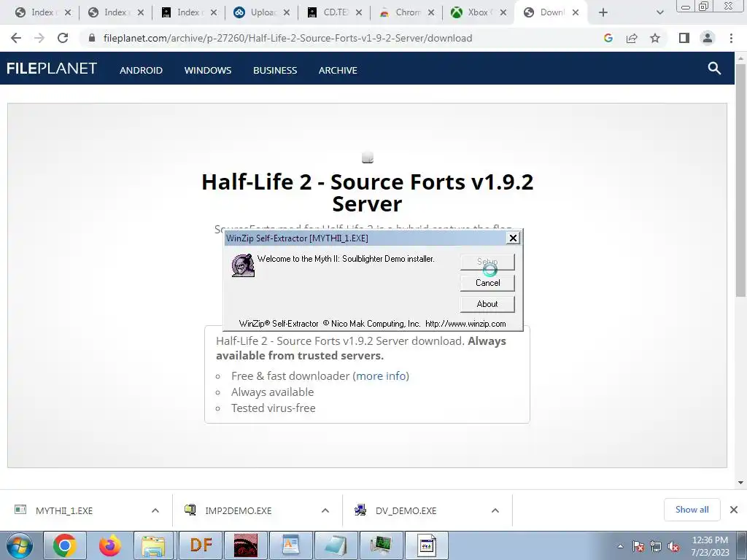This screenshot has width=747, height=560.
Task: Show hidden tray icons arrow
Action: tap(620, 546)
